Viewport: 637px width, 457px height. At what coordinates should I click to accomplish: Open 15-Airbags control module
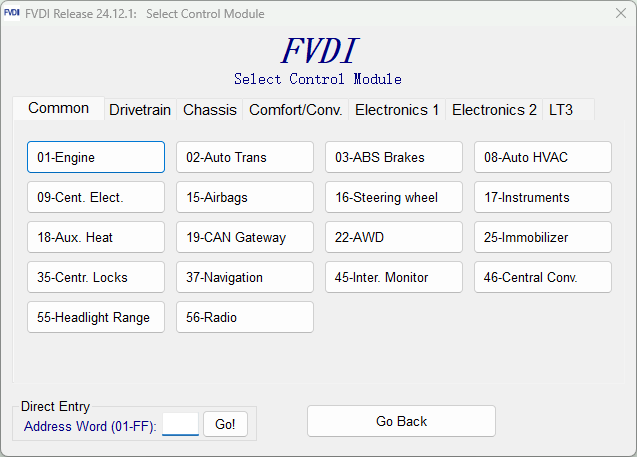tap(245, 197)
